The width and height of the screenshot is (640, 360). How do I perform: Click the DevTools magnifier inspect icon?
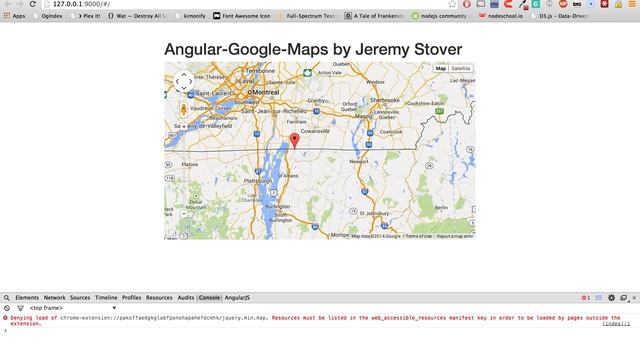click(7, 298)
